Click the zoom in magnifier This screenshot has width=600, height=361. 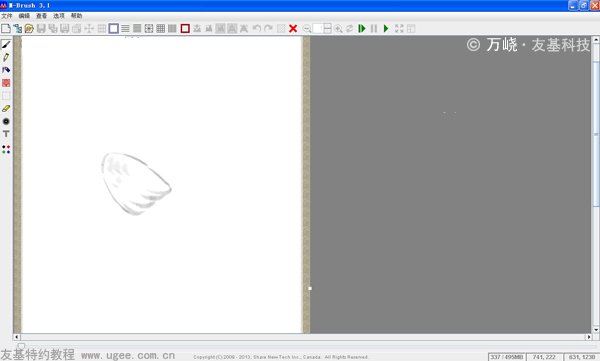tap(338, 29)
